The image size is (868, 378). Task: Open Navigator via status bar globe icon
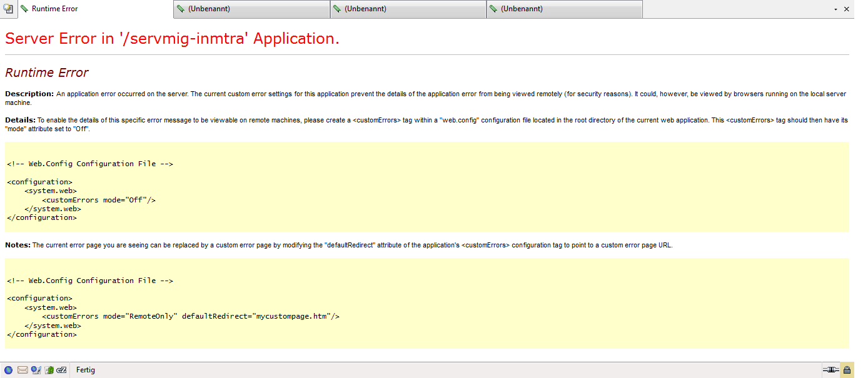[x=8, y=370]
